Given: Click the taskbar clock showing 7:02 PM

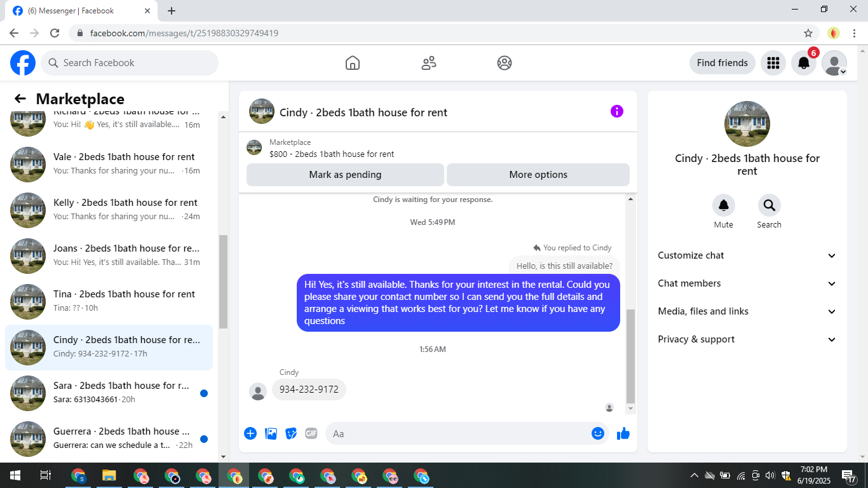Looking at the screenshot, I should 814,475.
